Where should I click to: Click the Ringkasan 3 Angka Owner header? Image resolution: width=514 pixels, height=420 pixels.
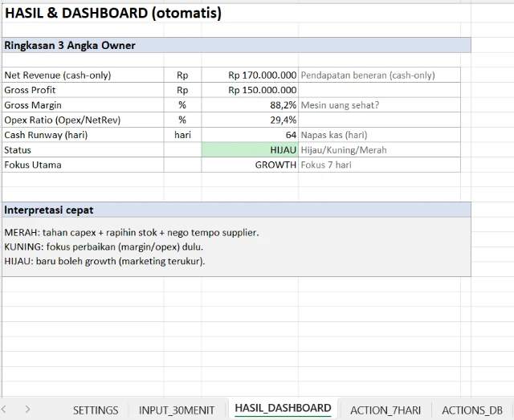pos(70,46)
